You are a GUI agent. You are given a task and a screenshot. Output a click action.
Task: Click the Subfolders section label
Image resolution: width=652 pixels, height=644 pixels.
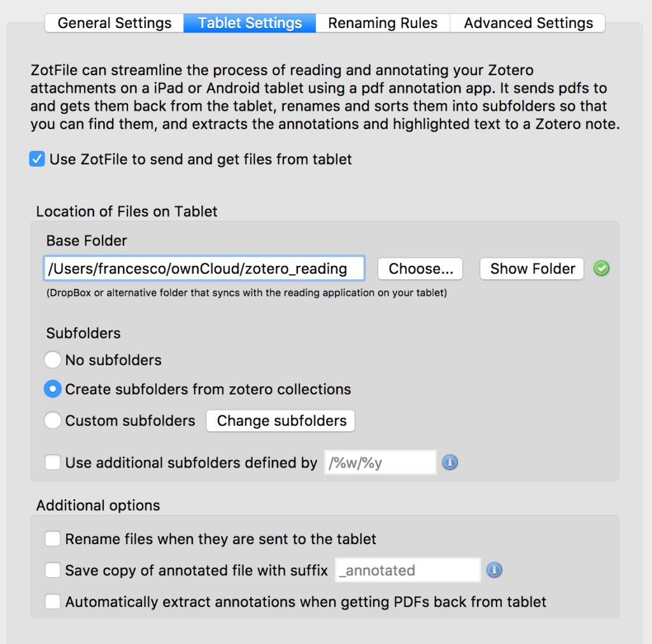point(83,333)
